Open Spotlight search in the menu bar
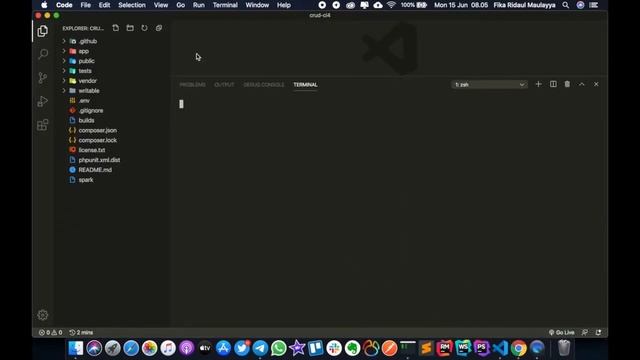Image resolution: width=640 pixels, height=360 pixels. click(x=566, y=5)
